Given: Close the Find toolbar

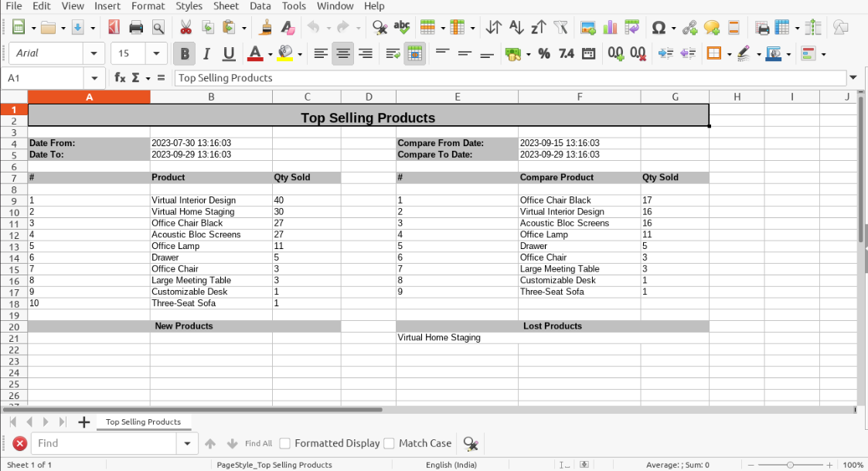Looking at the screenshot, I should click(x=19, y=443).
